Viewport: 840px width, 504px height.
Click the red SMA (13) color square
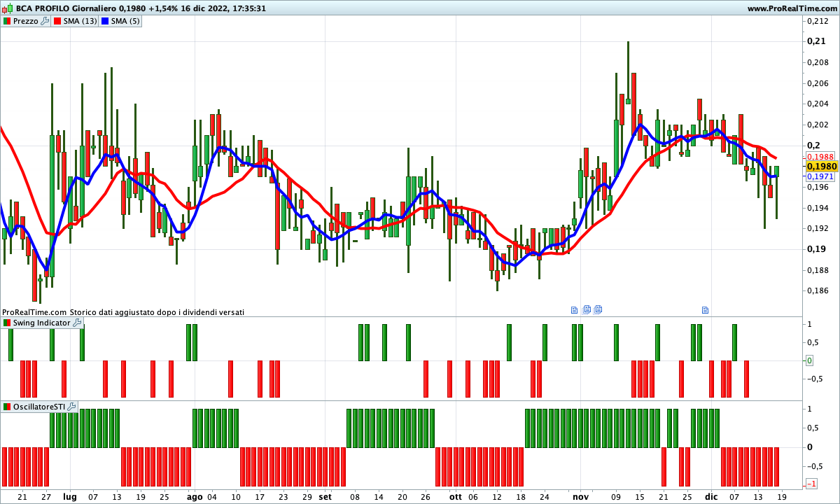[x=58, y=21]
